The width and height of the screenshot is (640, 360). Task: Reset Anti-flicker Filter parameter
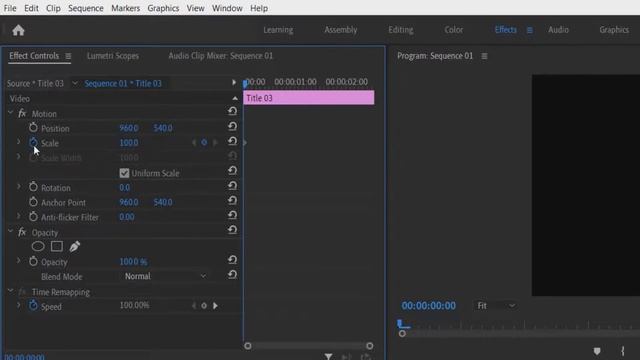tap(232, 215)
